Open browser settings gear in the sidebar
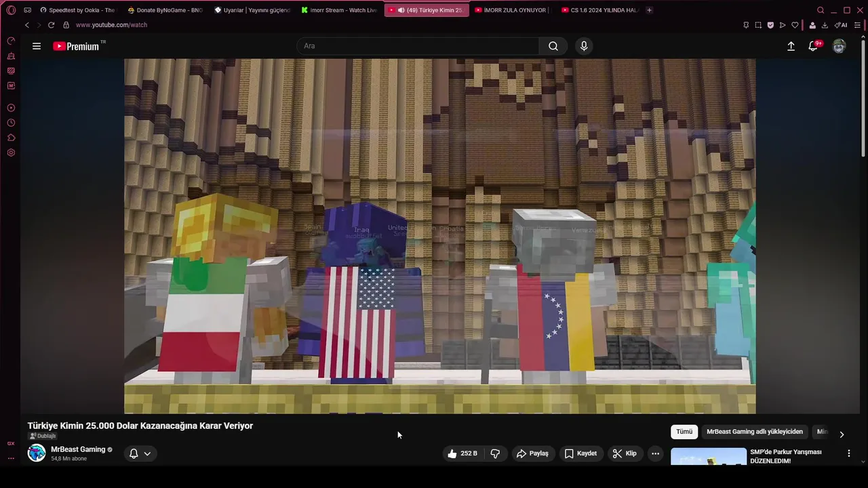 (11, 152)
